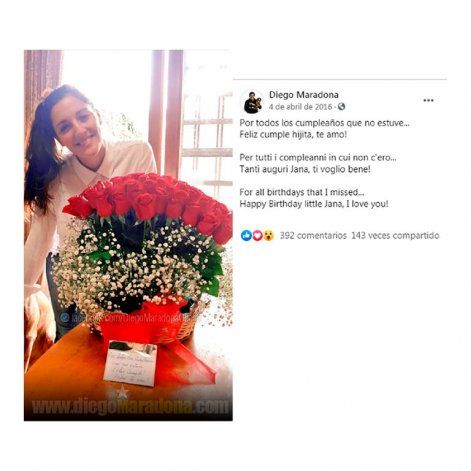The width and height of the screenshot is (471, 471).
Task: Click the red heart Love reaction icon
Action: 257,236
